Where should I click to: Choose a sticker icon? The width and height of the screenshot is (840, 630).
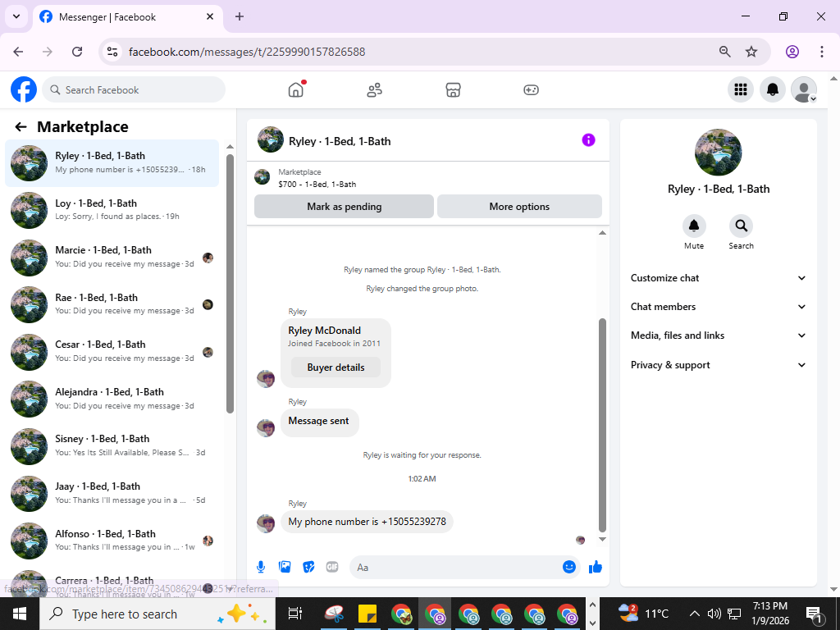click(308, 567)
